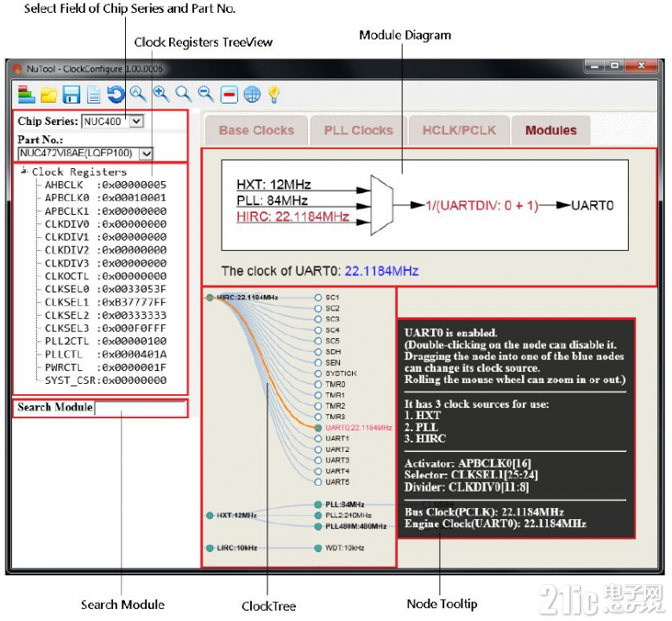Image resolution: width=672 pixels, height=621 pixels.
Task: Select the PLL2CTL register row
Action: pyautogui.click(x=105, y=342)
